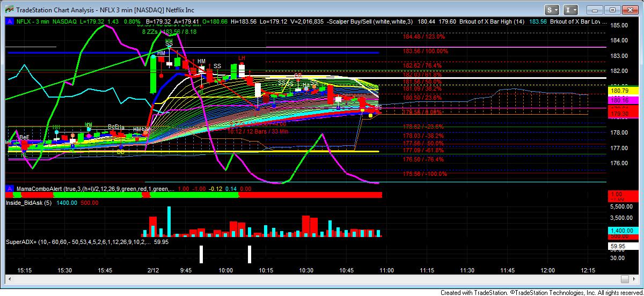Click the 'O=180.66' open value

pyautogui.click(x=216, y=22)
